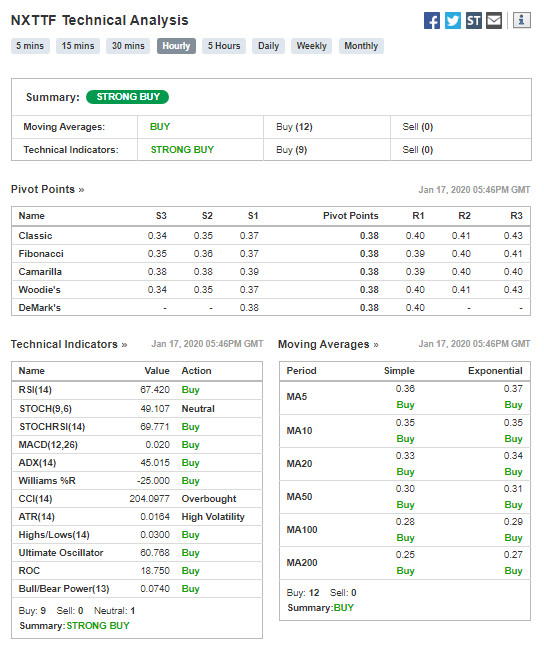Screen dimensions: 544x650
Task: Send analysis by email envelope icon
Action: click(494, 20)
